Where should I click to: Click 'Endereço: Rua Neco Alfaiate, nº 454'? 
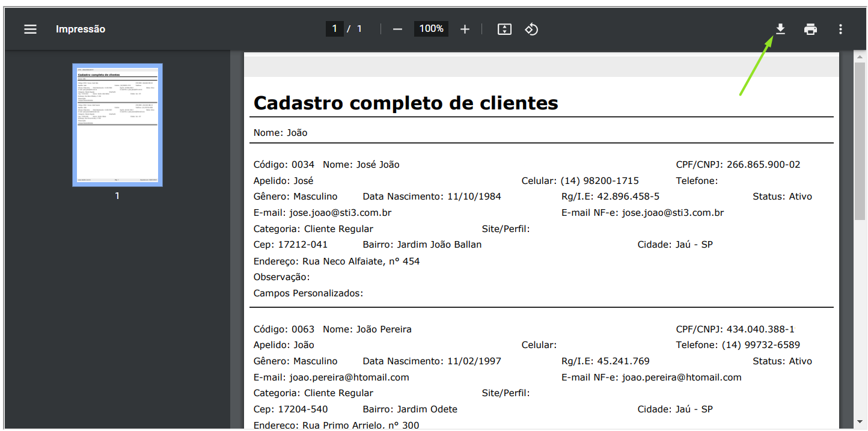click(x=337, y=261)
